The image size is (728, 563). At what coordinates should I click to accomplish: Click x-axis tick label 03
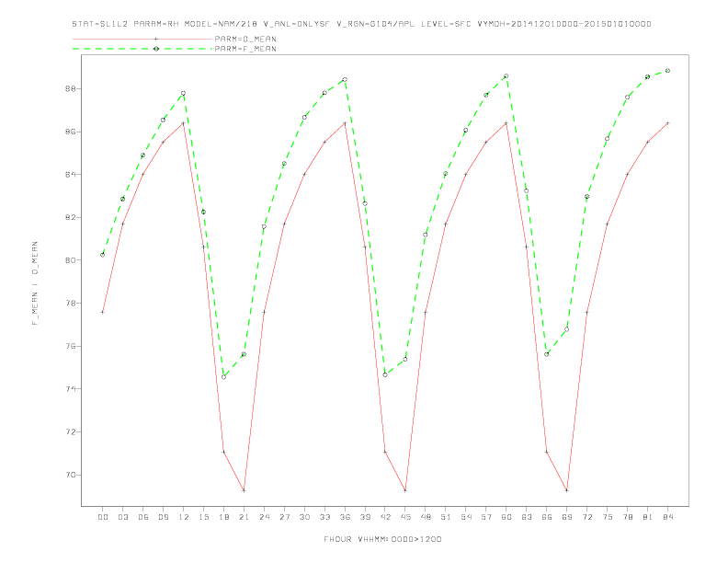coord(122,517)
